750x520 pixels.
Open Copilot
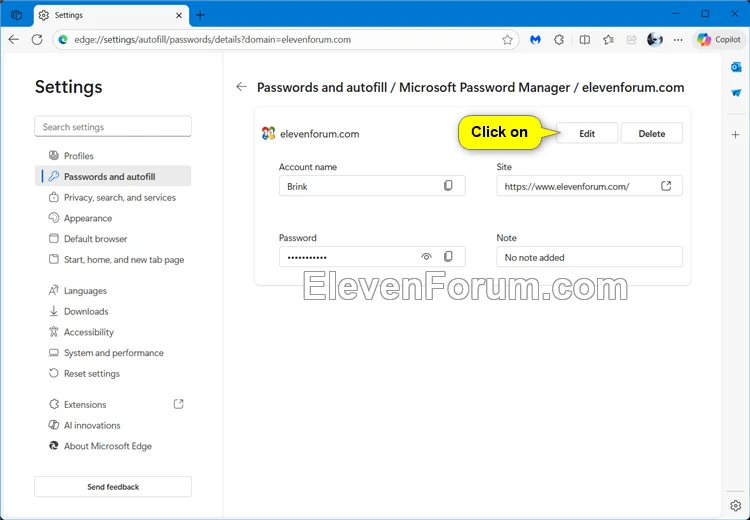click(719, 40)
